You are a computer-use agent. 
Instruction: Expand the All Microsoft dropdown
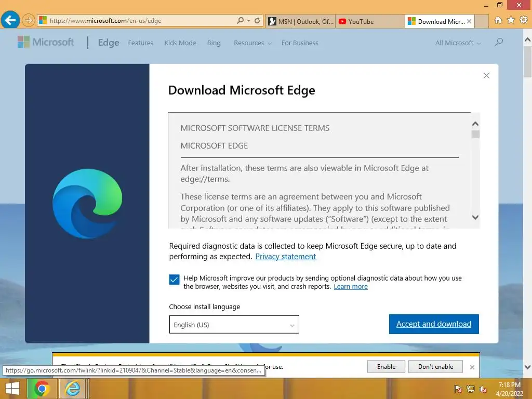pos(458,43)
